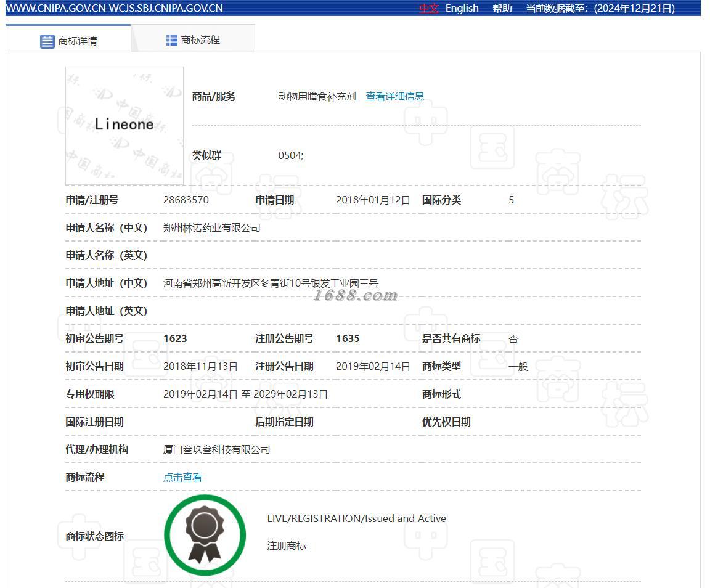Click the 商标详情 document icon
The height and width of the screenshot is (588, 710).
tap(47, 41)
